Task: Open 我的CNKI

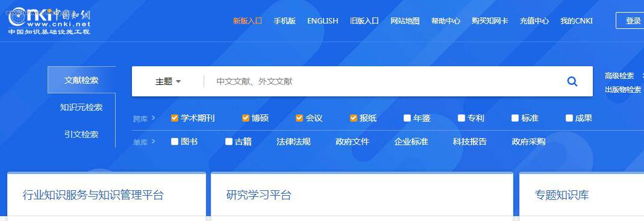Action: (577, 20)
